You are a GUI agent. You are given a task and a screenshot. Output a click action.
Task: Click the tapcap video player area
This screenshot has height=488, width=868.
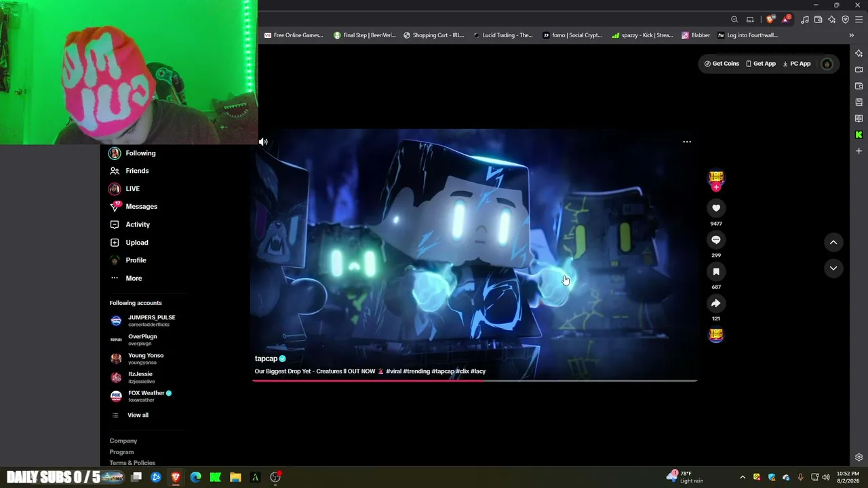[x=475, y=254]
